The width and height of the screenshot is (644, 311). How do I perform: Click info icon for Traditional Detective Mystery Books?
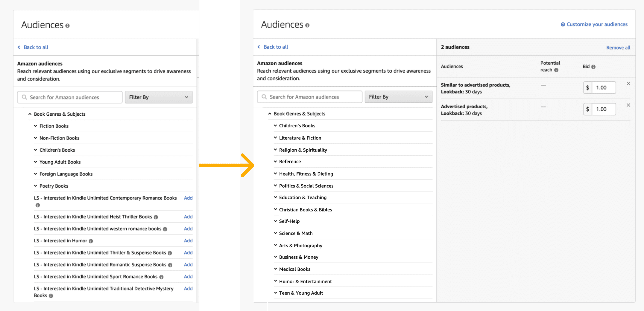51,296
